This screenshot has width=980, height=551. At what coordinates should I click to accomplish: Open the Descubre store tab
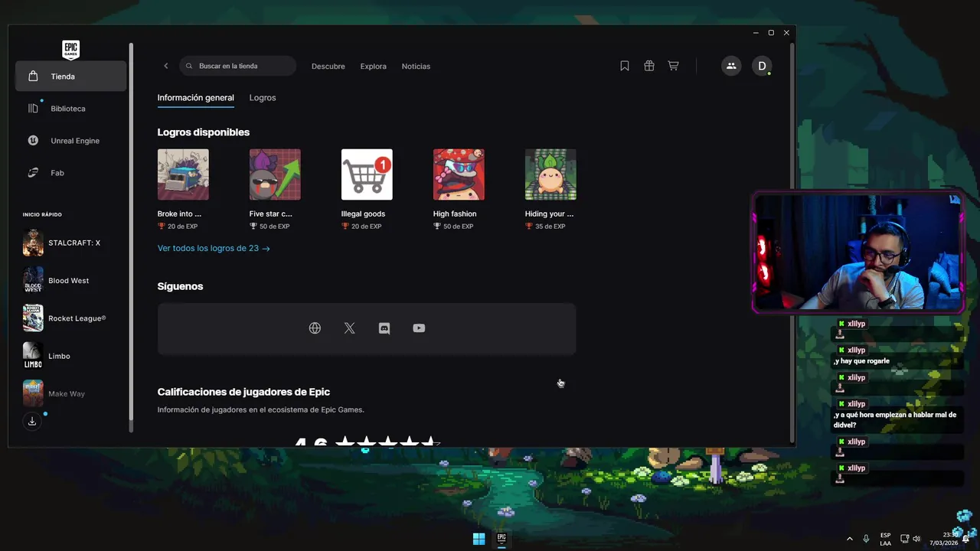(328, 67)
